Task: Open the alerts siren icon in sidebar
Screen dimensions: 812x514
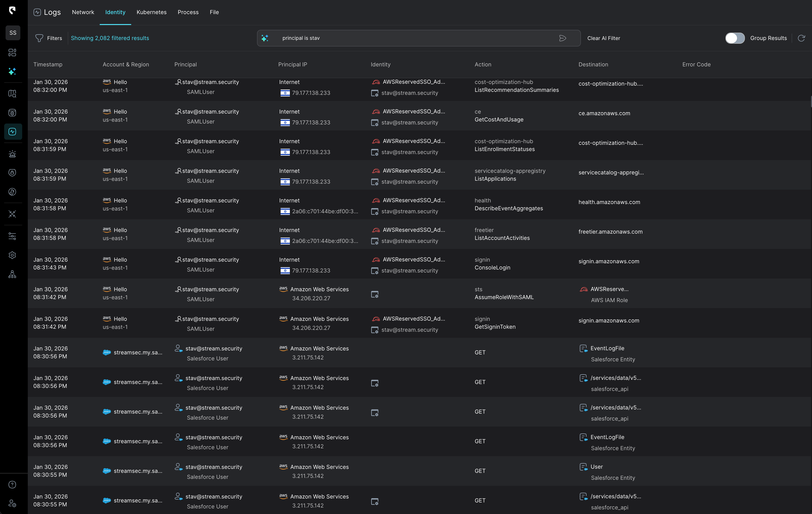Action: (x=12, y=153)
